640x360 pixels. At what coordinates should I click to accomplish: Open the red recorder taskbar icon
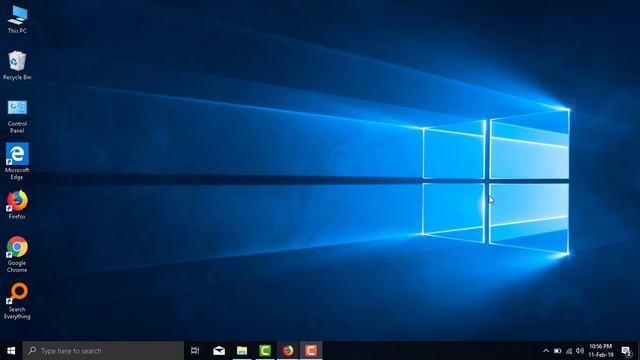pyautogui.click(x=311, y=351)
